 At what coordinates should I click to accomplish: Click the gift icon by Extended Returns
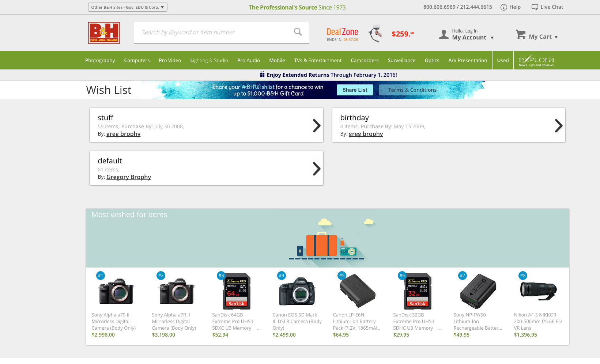click(x=262, y=75)
